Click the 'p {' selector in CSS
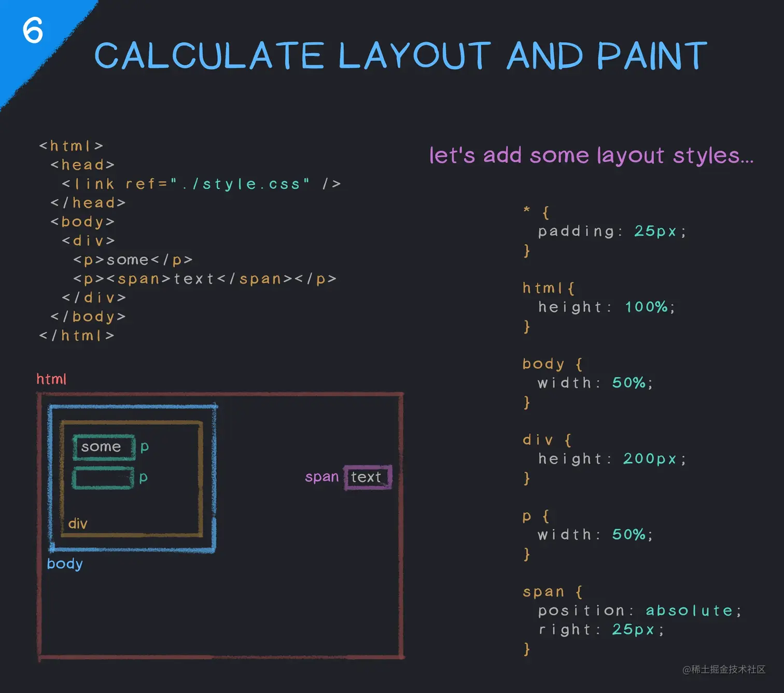784x693 pixels. pyautogui.click(x=536, y=517)
